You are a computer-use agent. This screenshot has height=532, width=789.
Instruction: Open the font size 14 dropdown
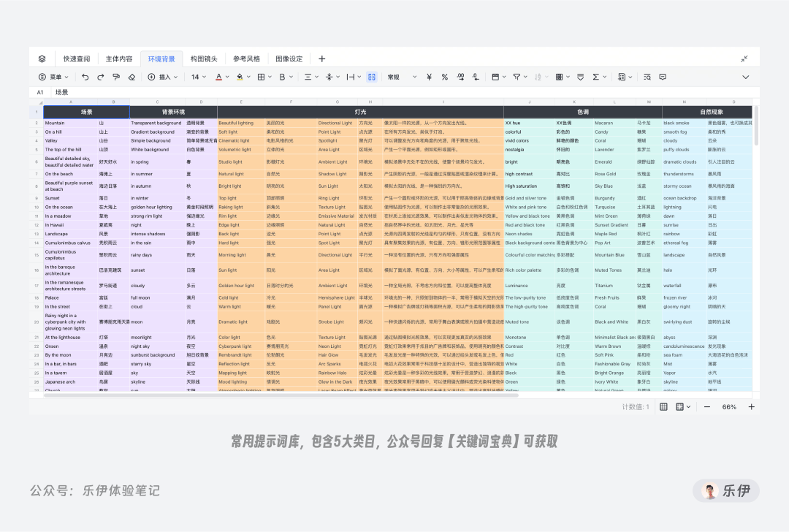(199, 77)
